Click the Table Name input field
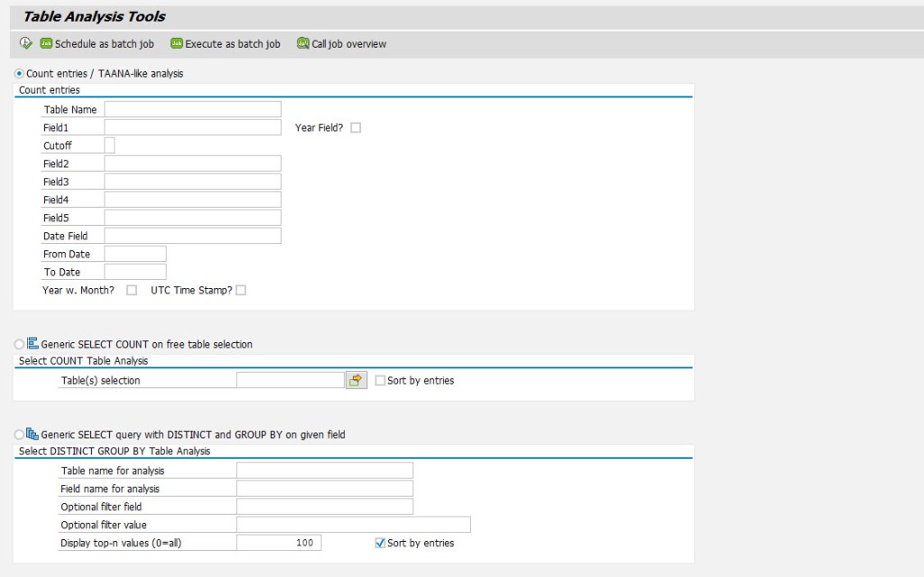This screenshot has height=577, width=924. [x=192, y=108]
